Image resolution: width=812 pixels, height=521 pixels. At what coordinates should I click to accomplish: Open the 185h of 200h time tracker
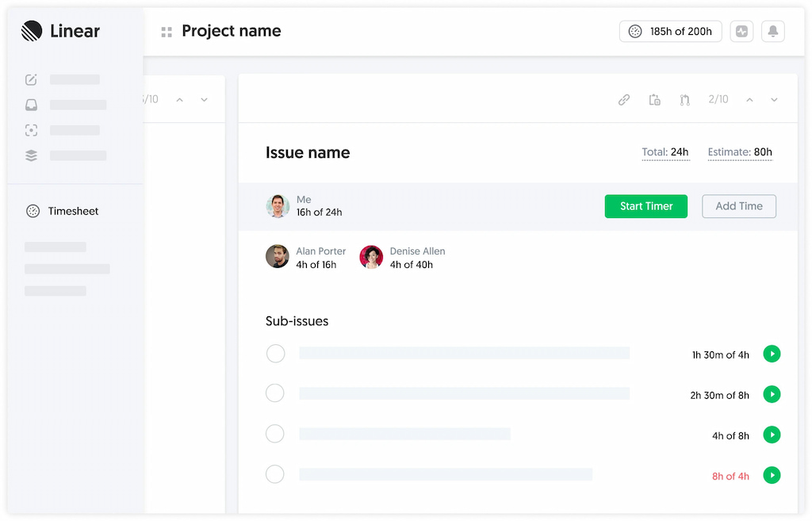tap(670, 31)
